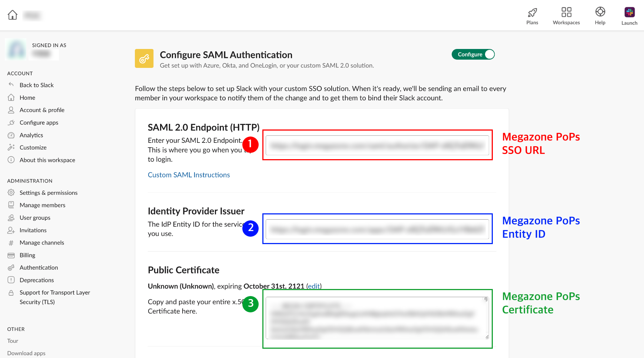Click the Customize wand icon

[x=11, y=147]
